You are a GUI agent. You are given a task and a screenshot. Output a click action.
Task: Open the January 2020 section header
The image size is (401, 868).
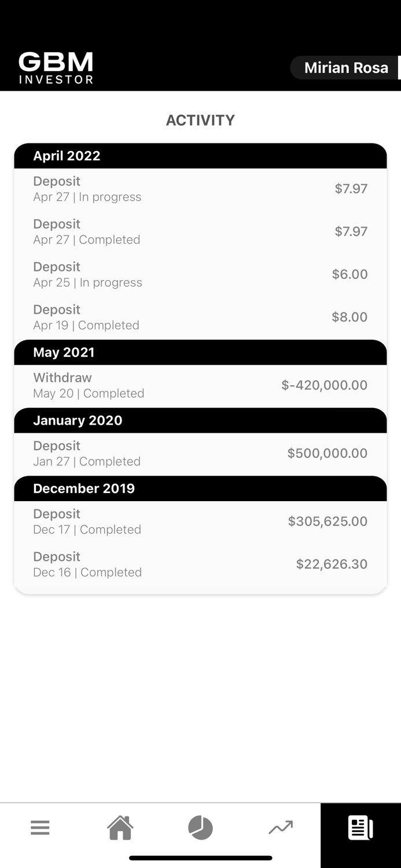coord(200,421)
